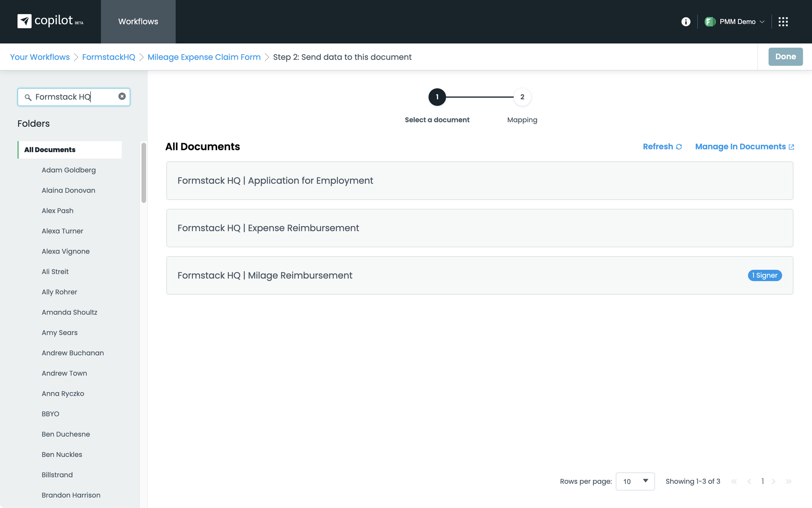Click step 2 Mapping circle
The width and height of the screenshot is (812, 508).
(x=522, y=97)
